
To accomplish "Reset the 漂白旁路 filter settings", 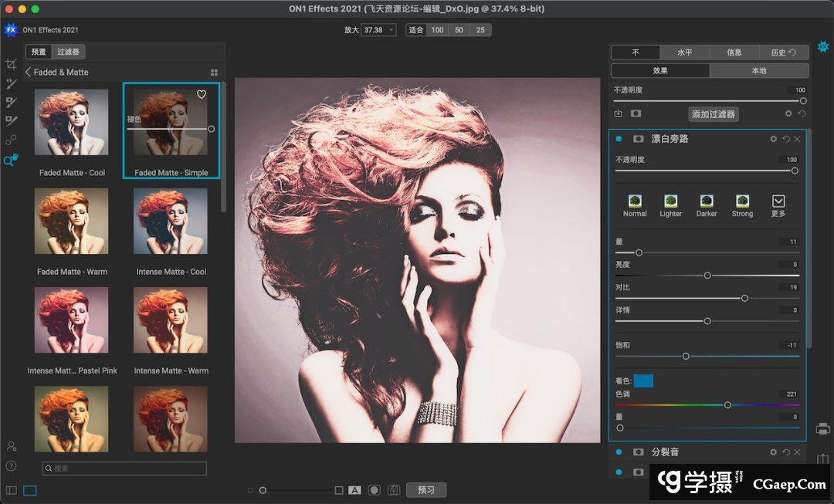I will (786, 139).
